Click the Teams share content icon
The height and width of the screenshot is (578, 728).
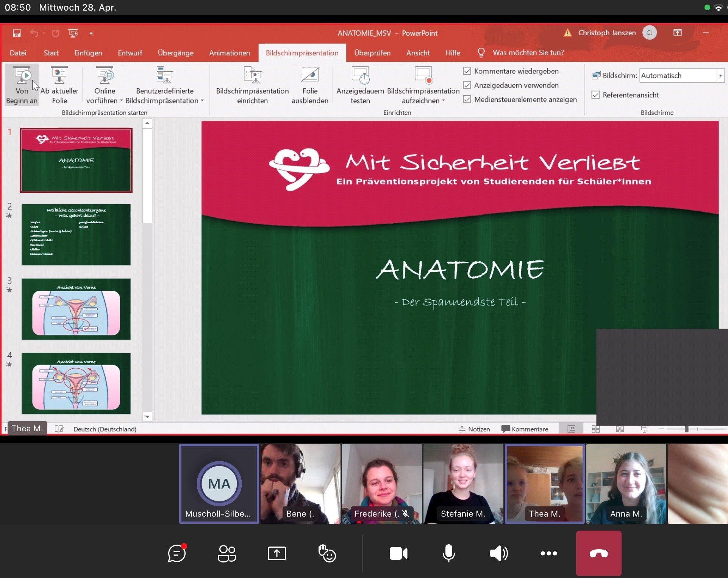click(x=277, y=553)
